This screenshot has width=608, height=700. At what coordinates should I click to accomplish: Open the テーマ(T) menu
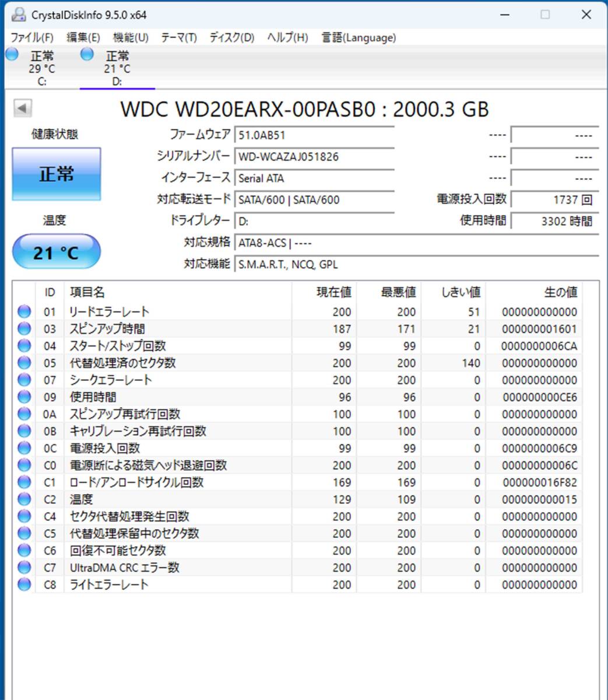click(179, 37)
